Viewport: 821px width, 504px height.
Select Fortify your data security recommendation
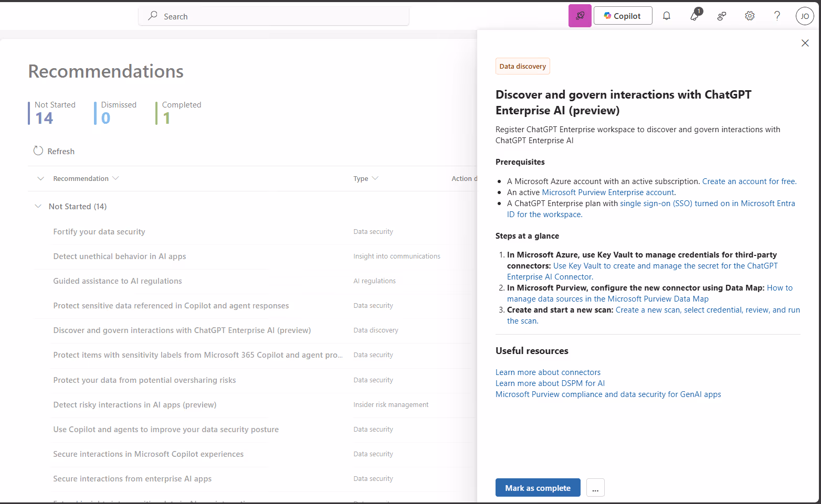[x=99, y=232]
